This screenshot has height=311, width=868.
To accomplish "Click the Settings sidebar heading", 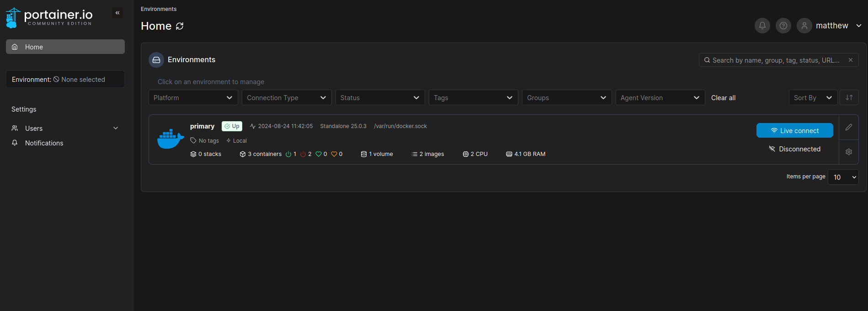I will click(x=24, y=109).
